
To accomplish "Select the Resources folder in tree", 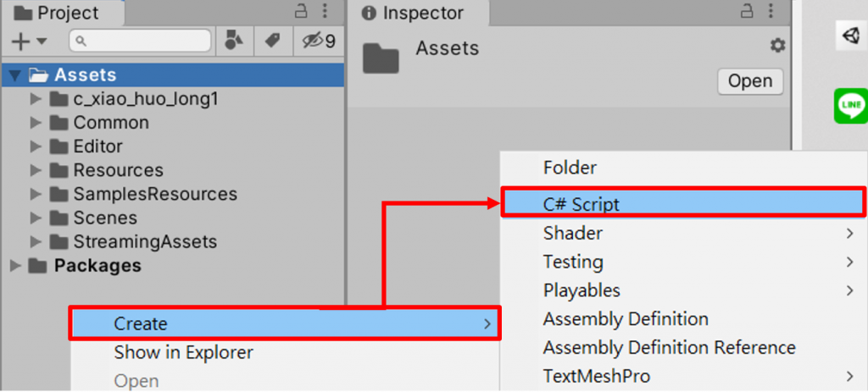I will coord(118,170).
